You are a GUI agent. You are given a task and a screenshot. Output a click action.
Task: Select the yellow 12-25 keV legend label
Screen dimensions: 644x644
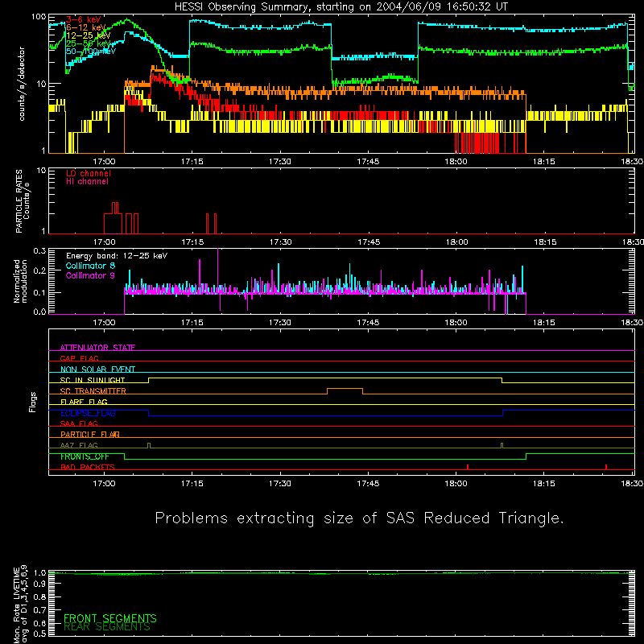click(x=89, y=35)
